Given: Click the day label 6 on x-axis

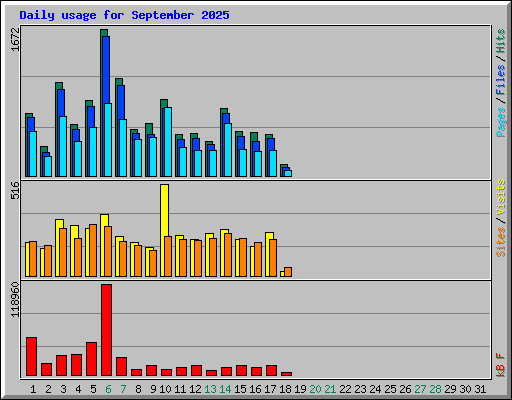Looking at the screenshot, I should click(x=108, y=389).
